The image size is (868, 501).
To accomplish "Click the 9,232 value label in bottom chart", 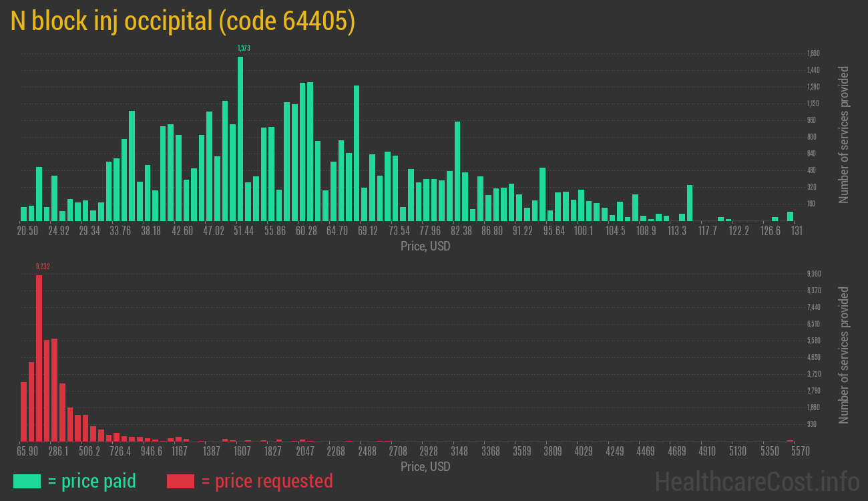I will pyautogui.click(x=43, y=267).
